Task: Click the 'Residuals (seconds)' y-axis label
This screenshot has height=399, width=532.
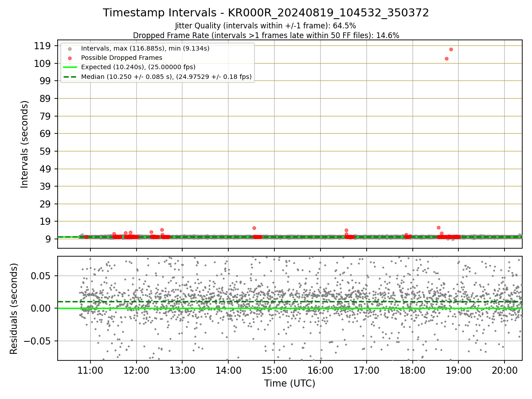Action: (14, 309)
